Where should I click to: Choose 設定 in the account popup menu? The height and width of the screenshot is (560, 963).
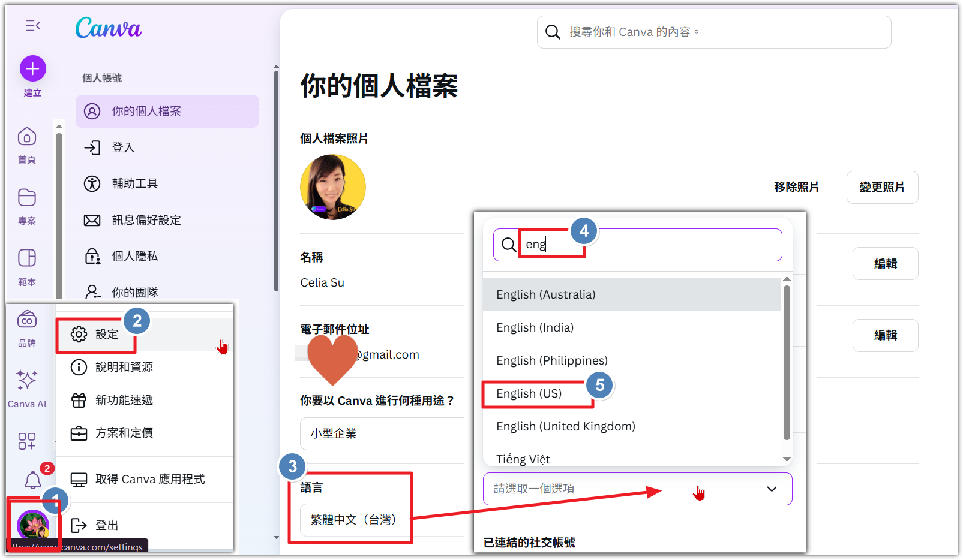(x=145, y=334)
